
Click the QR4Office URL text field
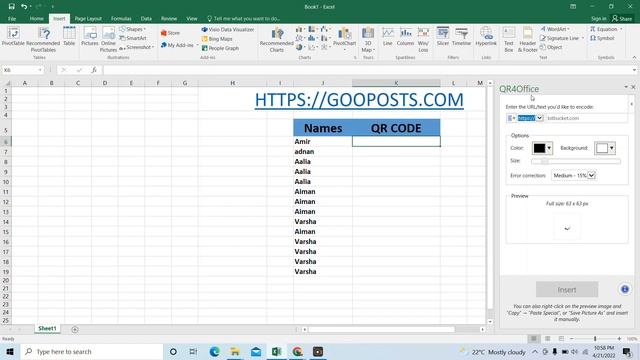tap(586, 118)
